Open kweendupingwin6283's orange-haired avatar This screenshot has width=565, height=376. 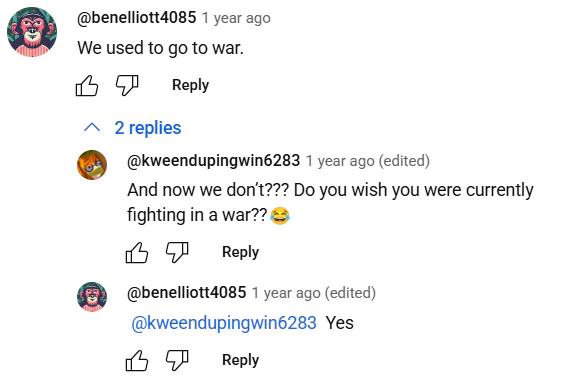(x=92, y=165)
